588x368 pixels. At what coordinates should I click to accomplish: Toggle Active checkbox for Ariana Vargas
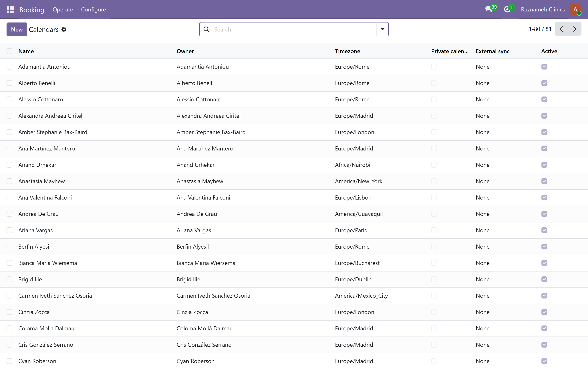[x=544, y=230]
